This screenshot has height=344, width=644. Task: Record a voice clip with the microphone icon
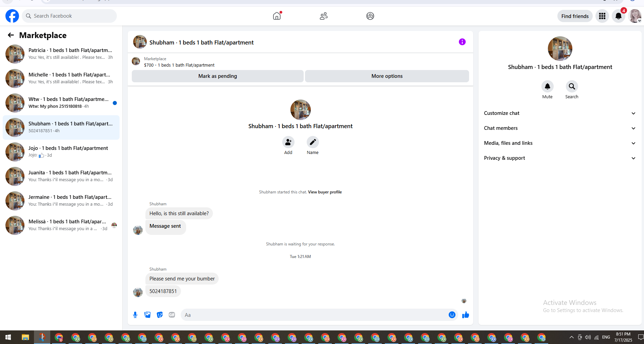135,315
